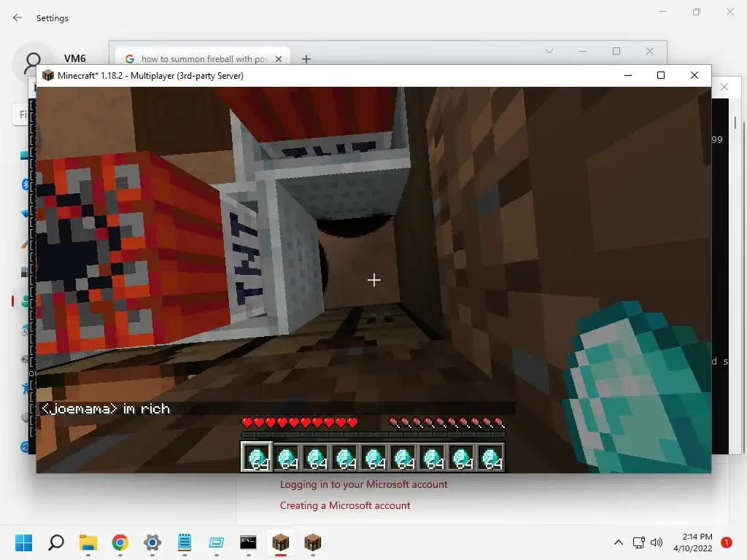Select the fourth hotbar diamond slot
Image resolution: width=747 pixels, height=560 pixels.
(345, 457)
